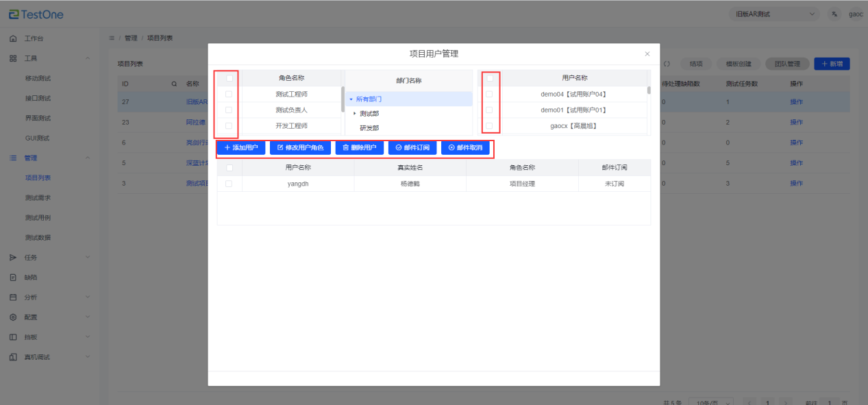Viewport: 868px width, 405px height.
Task: Open the 旧版AR测试 project dropdown
Action: point(773,14)
